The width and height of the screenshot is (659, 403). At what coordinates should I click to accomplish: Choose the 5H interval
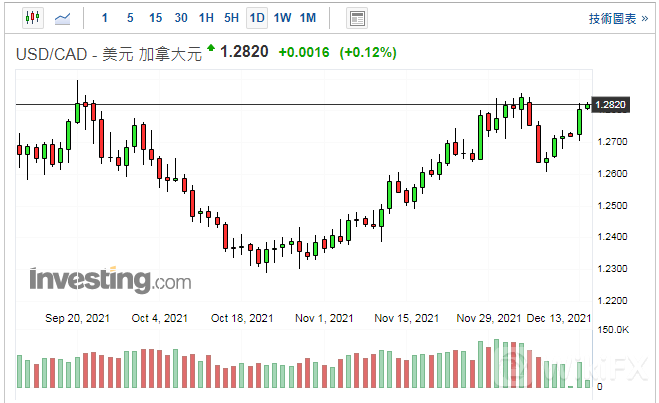click(x=231, y=18)
